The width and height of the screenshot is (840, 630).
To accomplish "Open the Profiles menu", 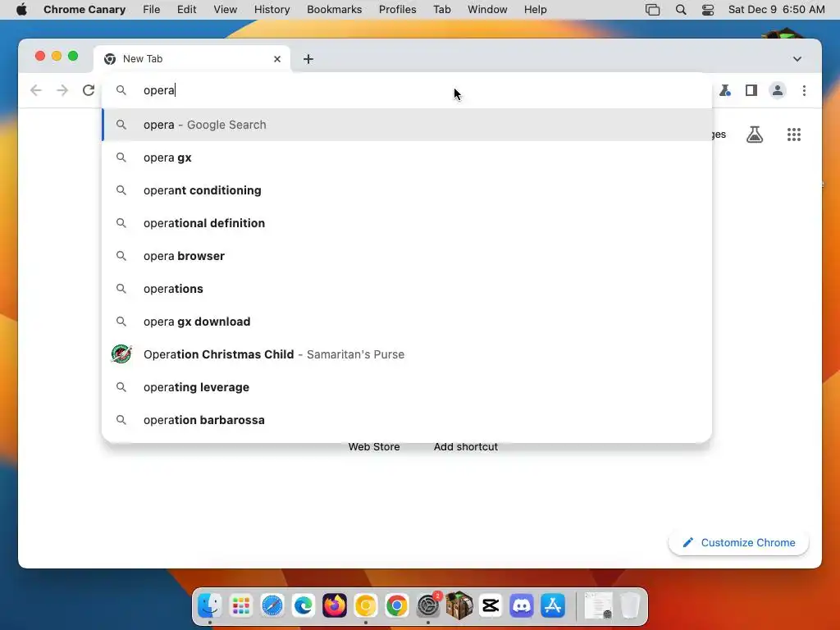I will tap(398, 10).
